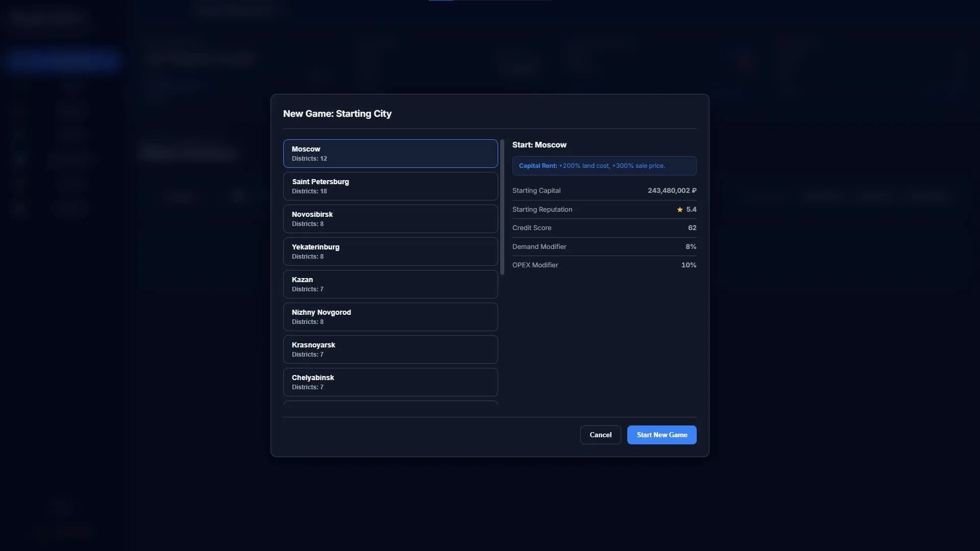The width and height of the screenshot is (980, 551).
Task: Click Start New Game button
Action: tap(661, 435)
